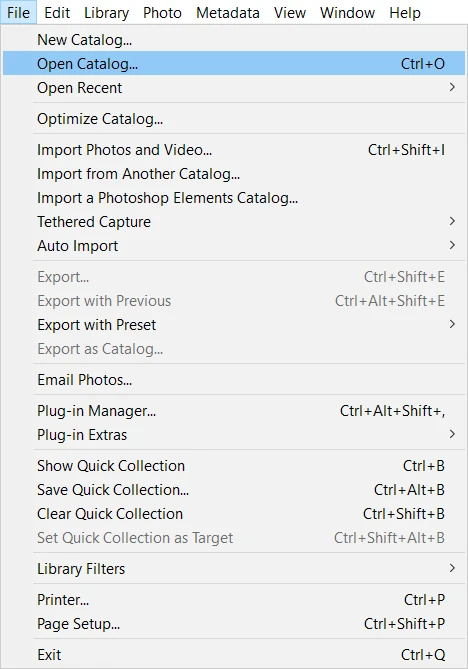The image size is (468, 669).
Task: Open the Plug-in Manager
Action: pos(234,411)
